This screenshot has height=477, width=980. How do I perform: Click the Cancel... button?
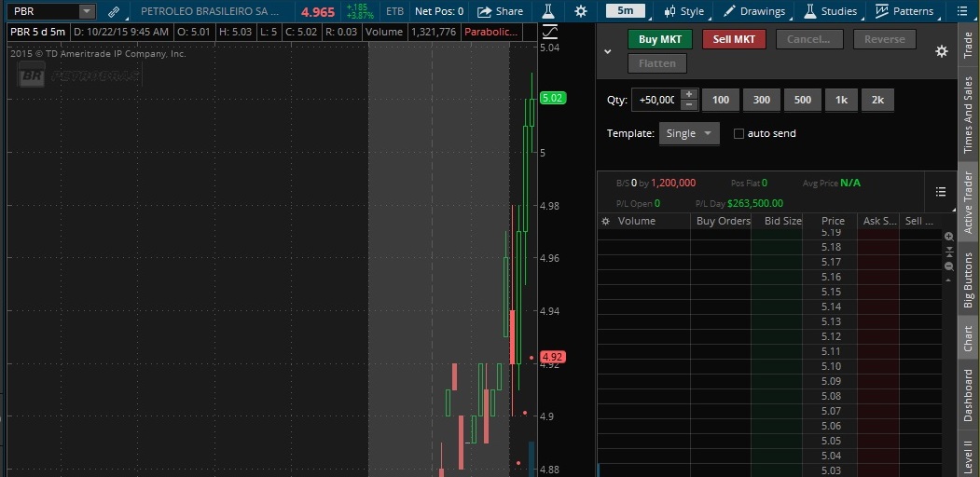pyautogui.click(x=809, y=39)
